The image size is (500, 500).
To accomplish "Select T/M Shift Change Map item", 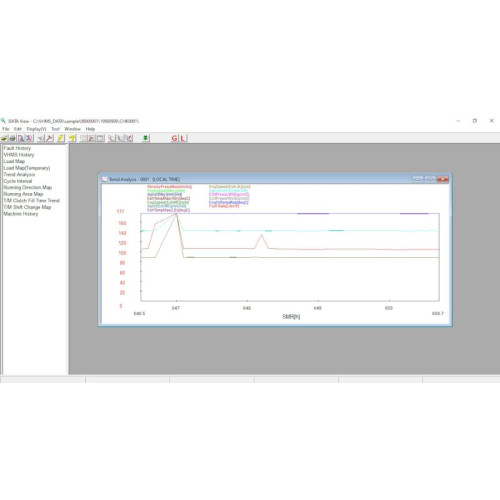I will pyautogui.click(x=27, y=207).
